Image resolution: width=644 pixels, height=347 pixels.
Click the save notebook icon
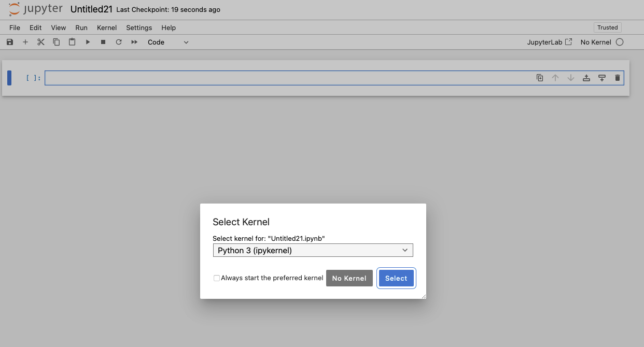click(10, 42)
